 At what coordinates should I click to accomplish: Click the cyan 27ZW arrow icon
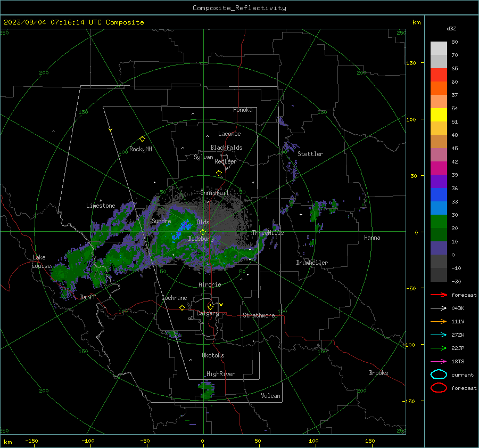[439, 335]
